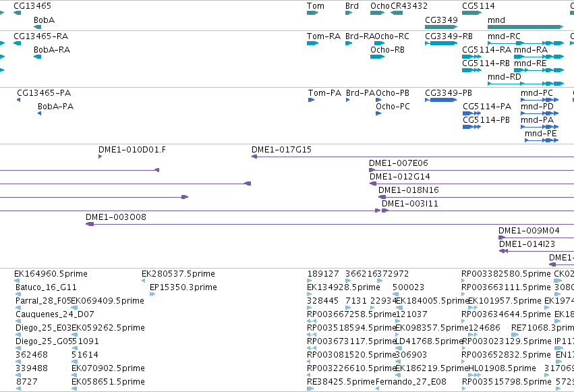Click the Ocho-PC protein label

(x=393, y=107)
